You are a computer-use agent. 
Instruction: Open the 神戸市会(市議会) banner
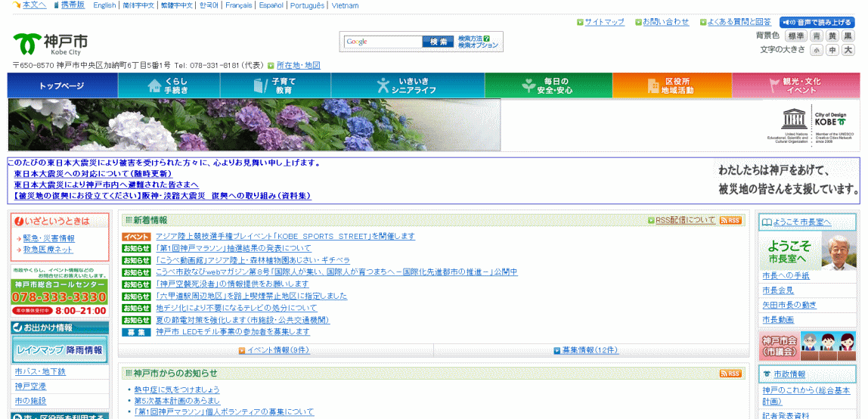coord(808,346)
